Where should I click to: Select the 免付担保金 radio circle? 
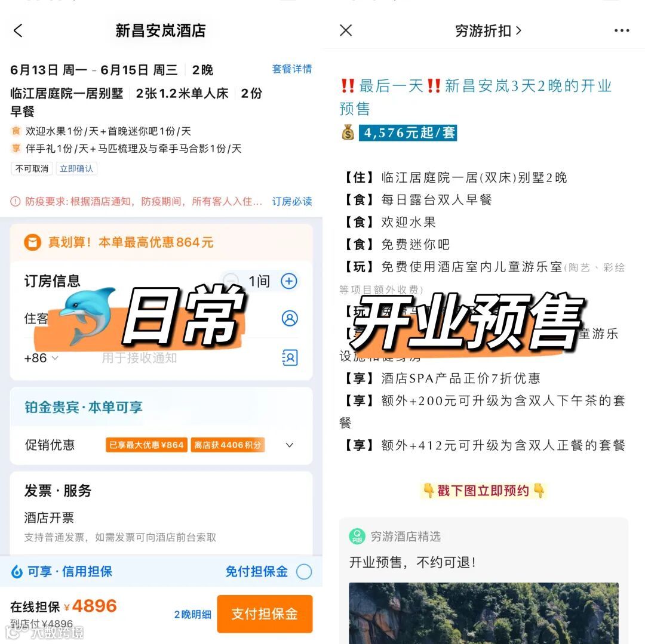tap(304, 572)
